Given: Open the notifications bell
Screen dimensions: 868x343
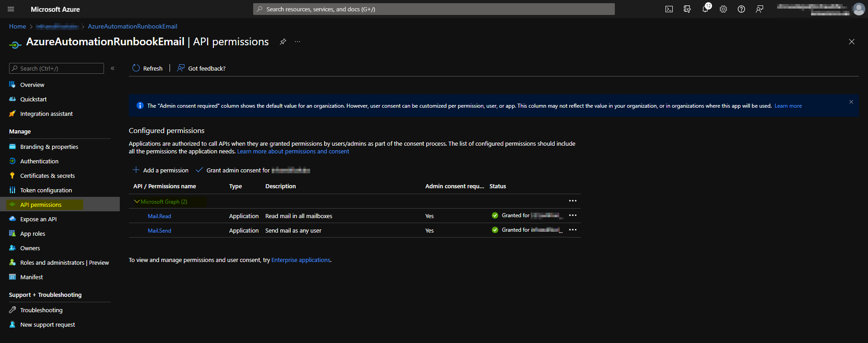Looking at the screenshot, I should (705, 9).
